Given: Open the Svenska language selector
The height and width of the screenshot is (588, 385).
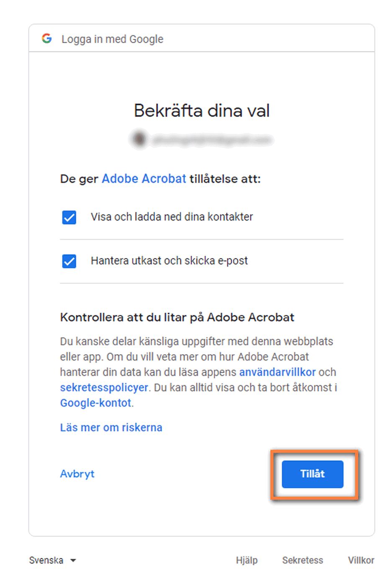Looking at the screenshot, I should 47,560.
